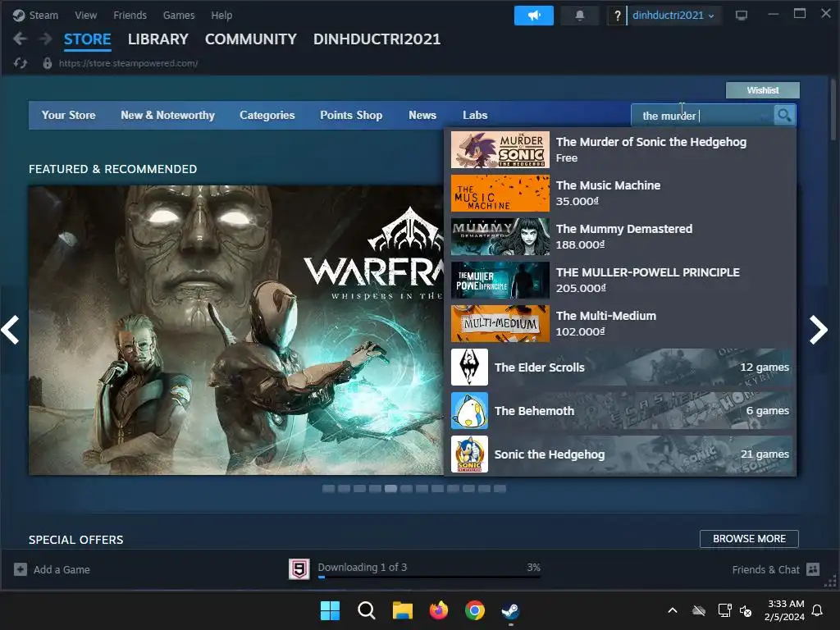Select The Music Machine result
The image size is (840, 630).
(x=622, y=194)
